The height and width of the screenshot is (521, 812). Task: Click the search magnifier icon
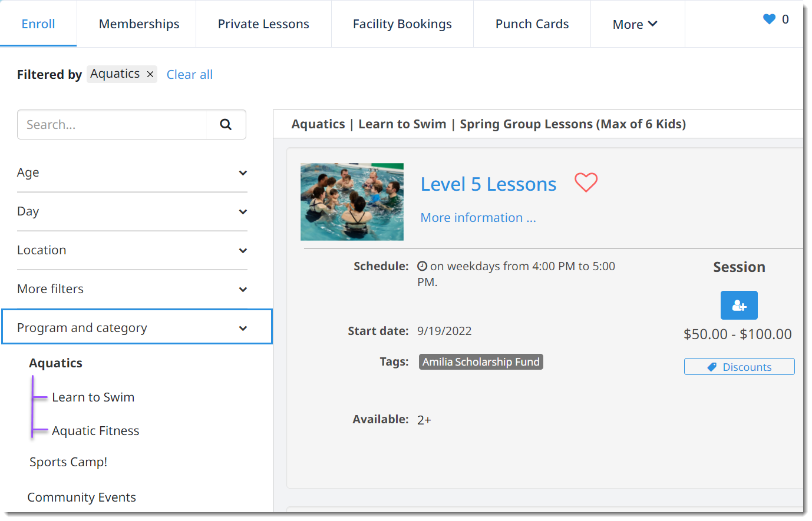pyautogui.click(x=226, y=124)
